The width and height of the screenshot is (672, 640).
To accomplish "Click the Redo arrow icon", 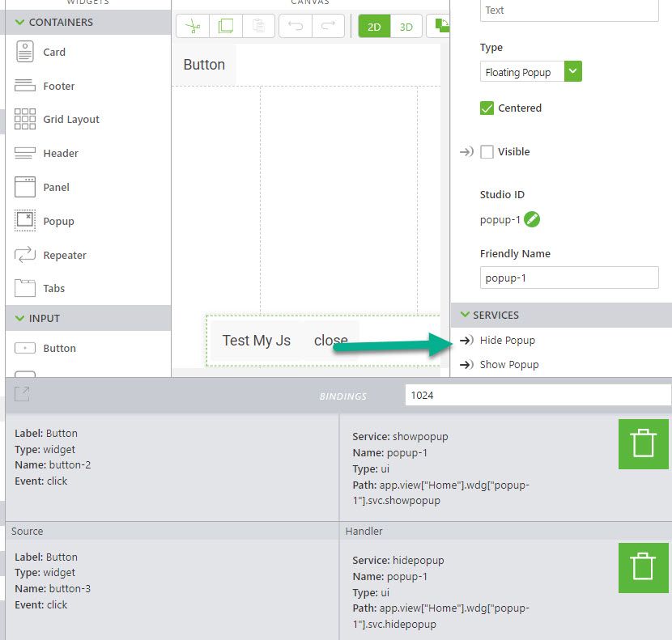I will pyautogui.click(x=328, y=26).
